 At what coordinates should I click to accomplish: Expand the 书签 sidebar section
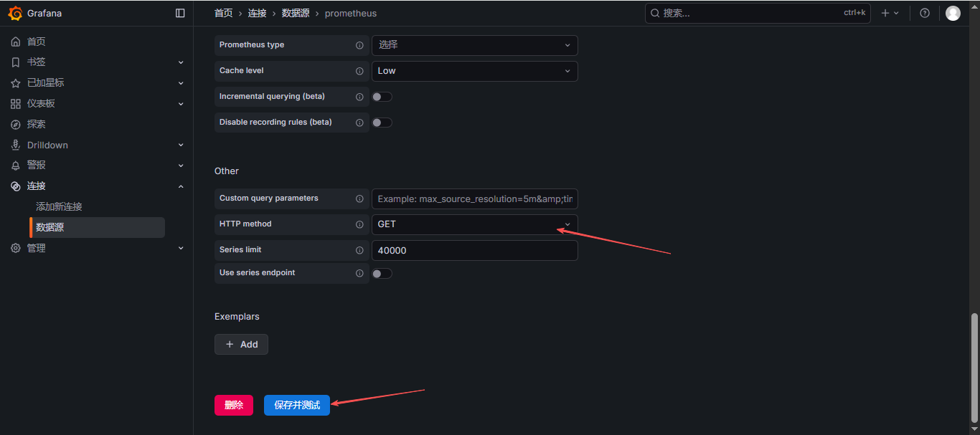click(x=181, y=62)
